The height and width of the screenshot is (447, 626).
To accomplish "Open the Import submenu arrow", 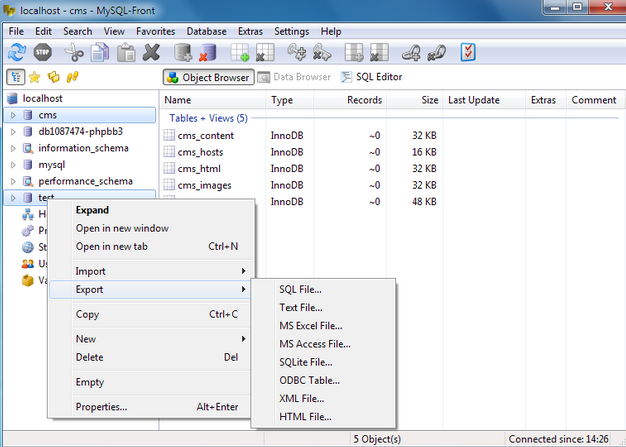I will coord(243,271).
